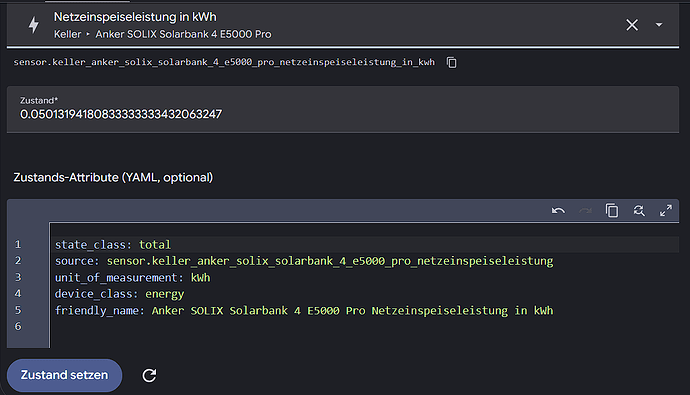Open search and replace in YAML editor
This screenshot has width=690, height=395.
point(639,211)
